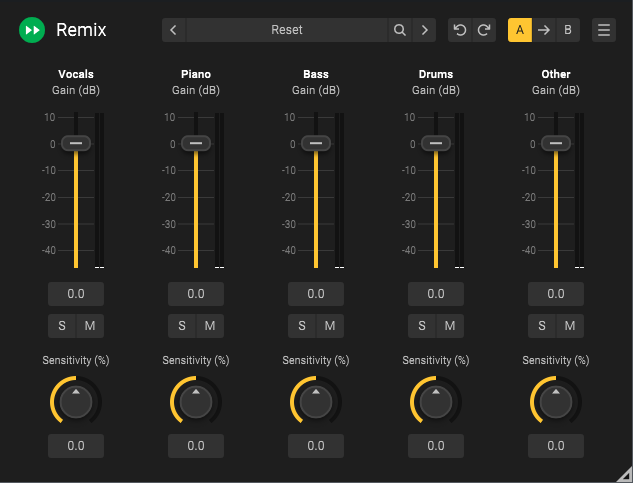Mute the Other stem

pyautogui.click(x=570, y=326)
